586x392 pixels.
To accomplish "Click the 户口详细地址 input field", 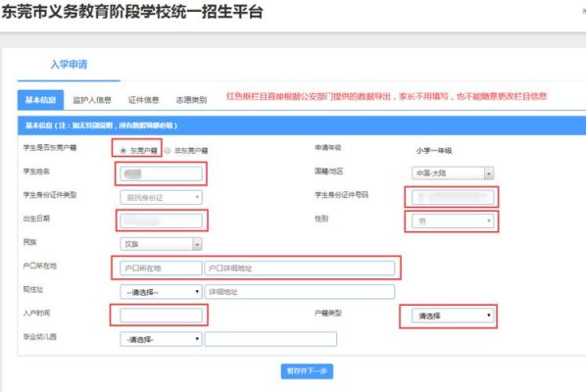I will 299,268.
